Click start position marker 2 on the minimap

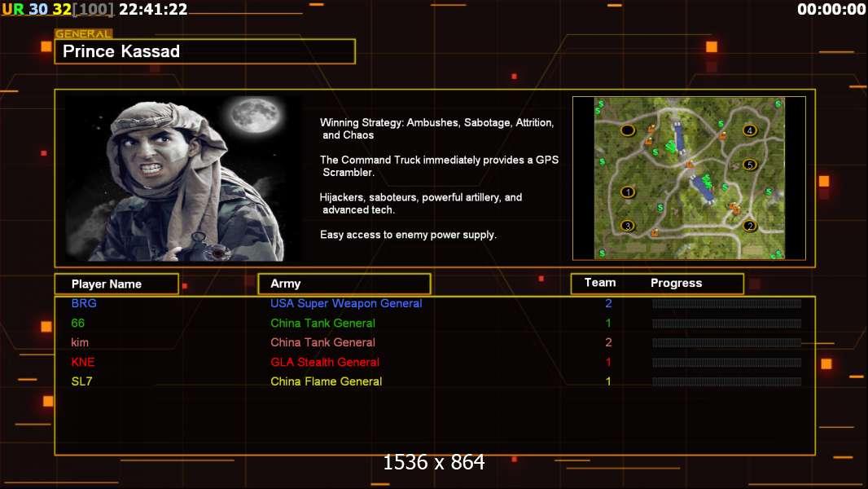coord(750,226)
